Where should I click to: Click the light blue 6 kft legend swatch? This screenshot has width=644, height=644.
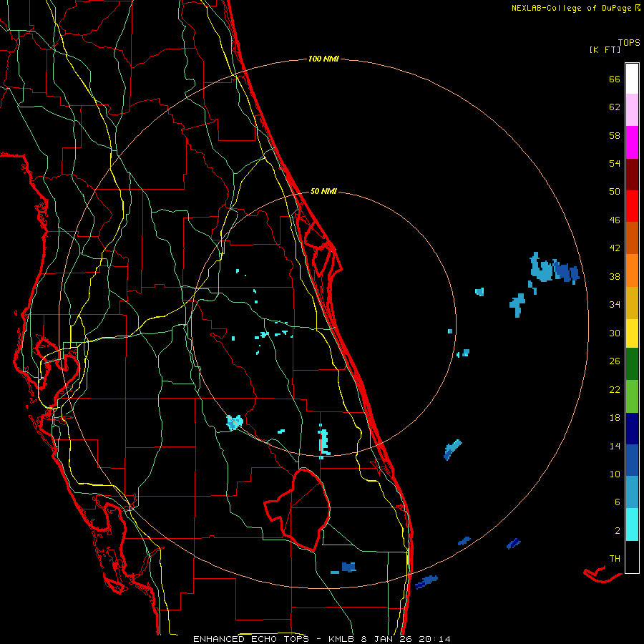(x=632, y=492)
